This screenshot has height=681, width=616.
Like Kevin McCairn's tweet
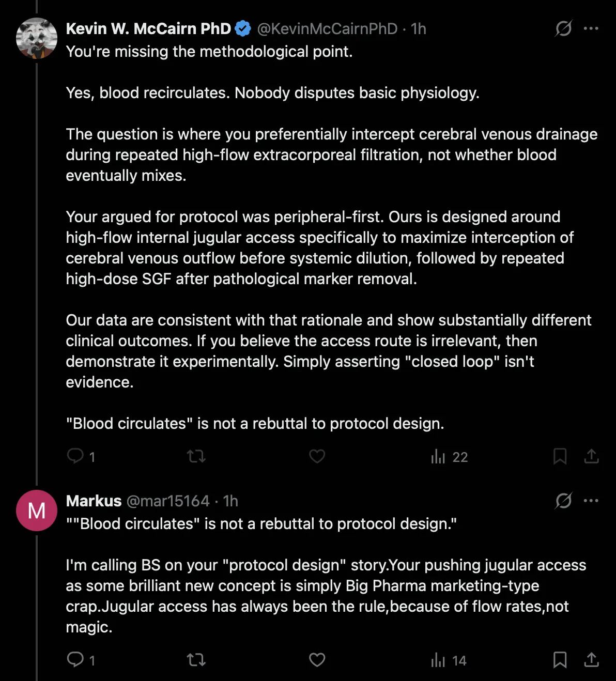point(317,456)
